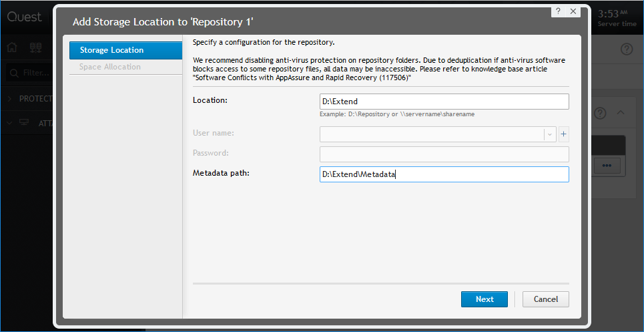Click the machines icon in background toolbar
Image resolution: width=644 pixels, height=332 pixels.
pos(36,48)
